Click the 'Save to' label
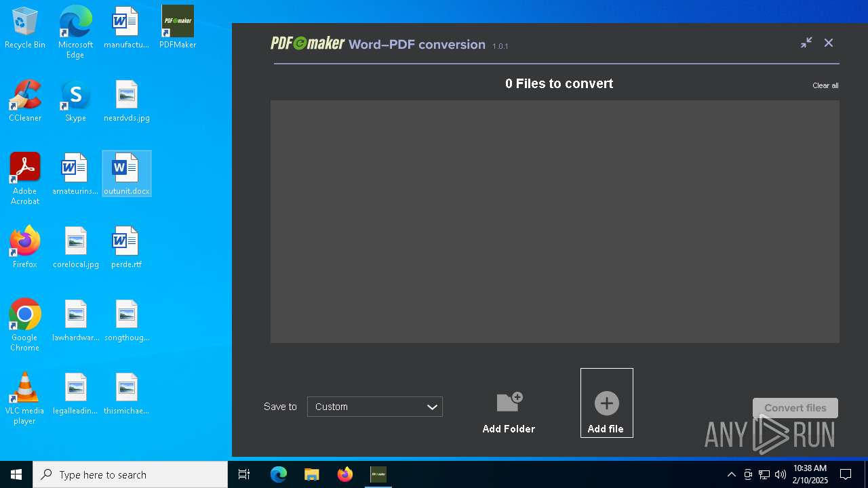This screenshot has height=488, width=868. pos(280,407)
